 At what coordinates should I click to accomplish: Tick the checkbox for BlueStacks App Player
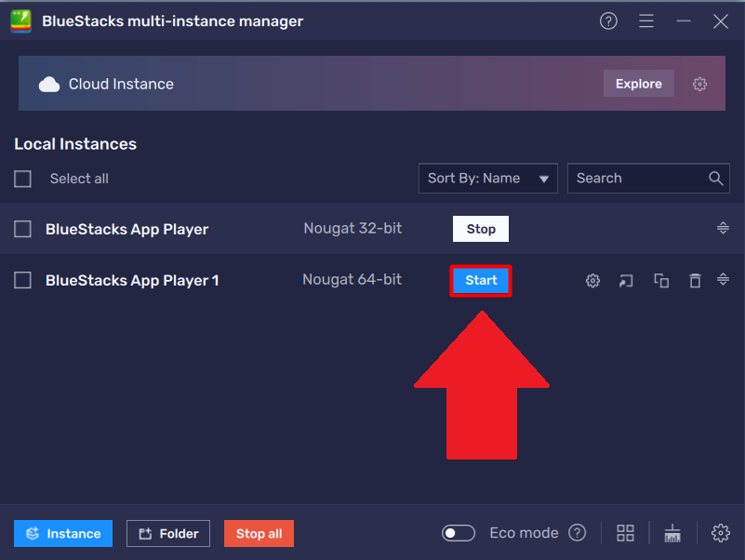(22, 229)
